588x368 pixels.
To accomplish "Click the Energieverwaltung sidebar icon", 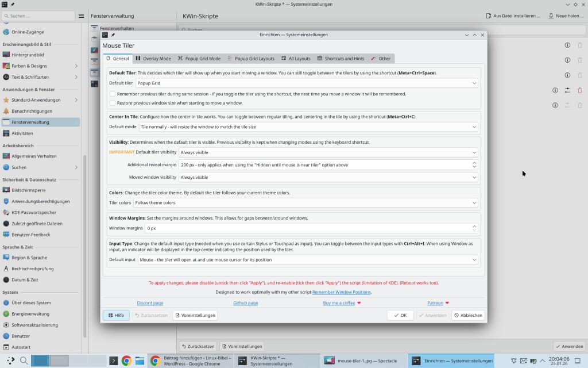I will (x=6, y=314).
